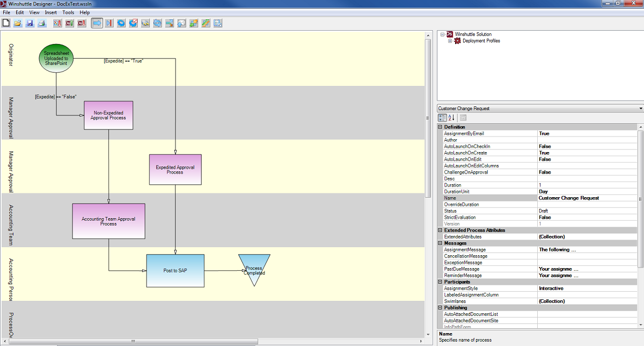This screenshot has width=644, height=346.
Task: Switch property grid to Categorized view
Action: tap(442, 118)
